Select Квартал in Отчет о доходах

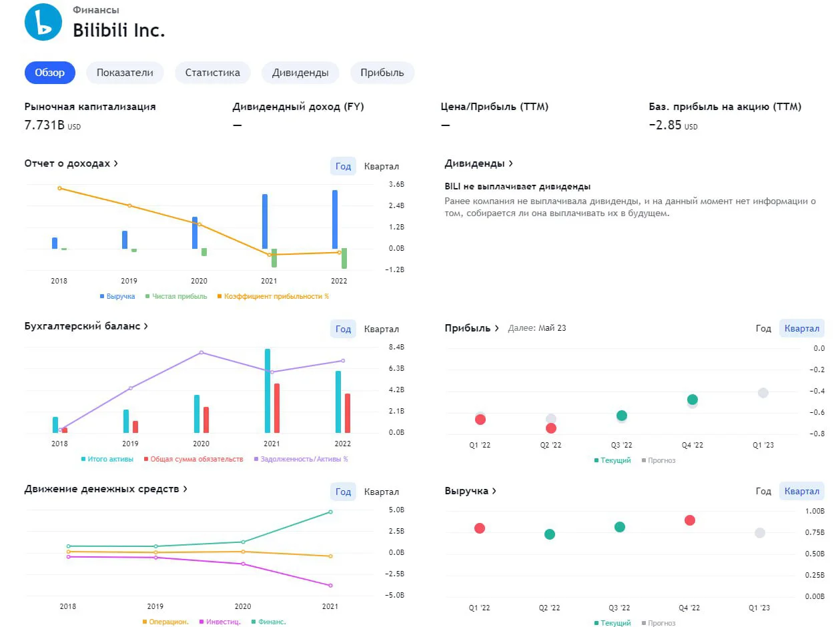(x=382, y=166)
